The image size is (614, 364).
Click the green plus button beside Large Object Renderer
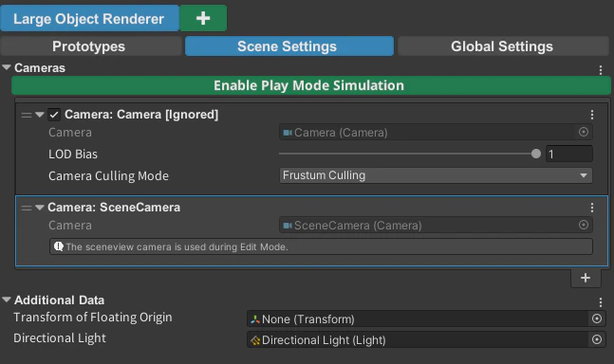tap(203, 18)
